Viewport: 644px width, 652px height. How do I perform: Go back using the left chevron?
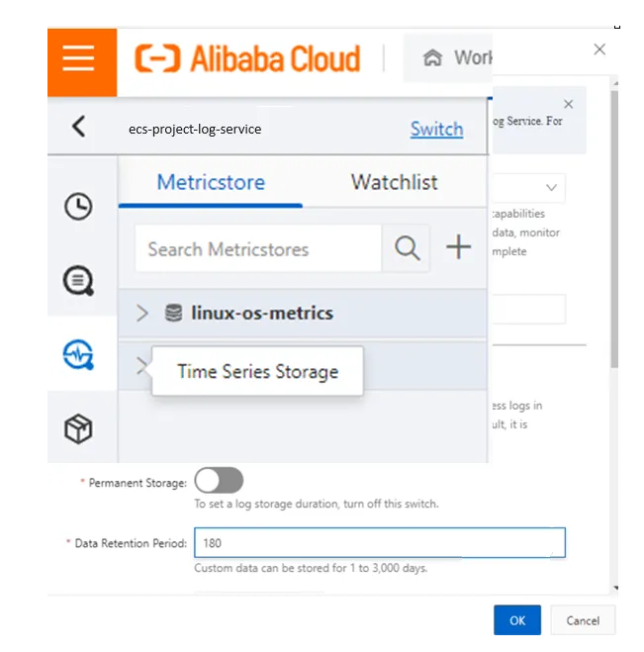[79, 126]
